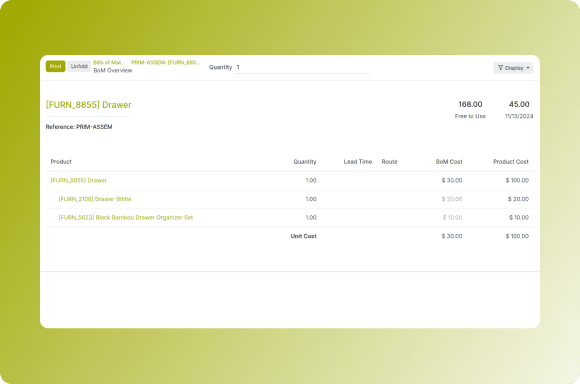Open the [FURN_8855] Drawer title link

tap(88, 105)
